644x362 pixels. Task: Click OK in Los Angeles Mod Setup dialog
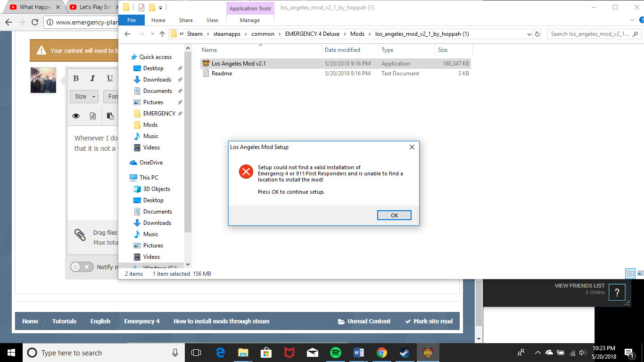pyautogui.click(x=394, y=215)
